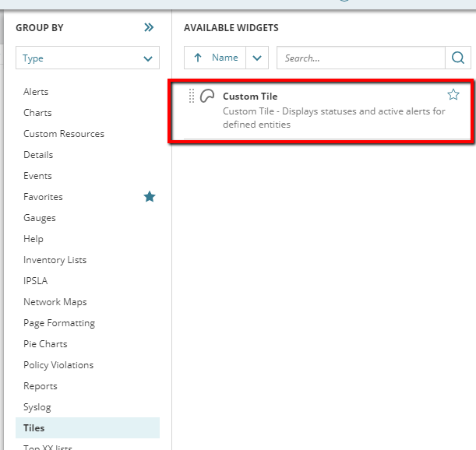476x450 pixels.
Task: Click the Custom Tile drag handle
Action: pyautogui.click(x=192, y=97)
